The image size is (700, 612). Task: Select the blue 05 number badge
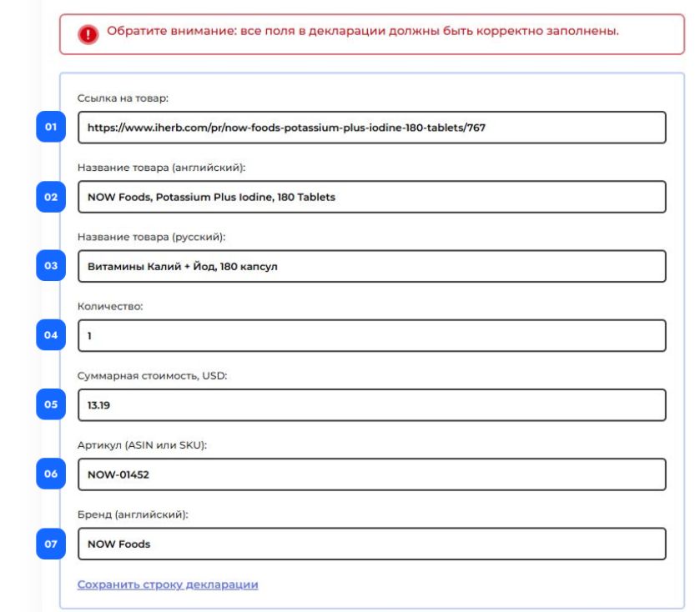pyautogui.click(x=51, y=404)
